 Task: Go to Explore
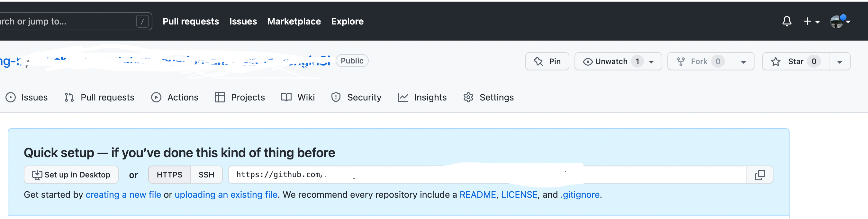347,21
